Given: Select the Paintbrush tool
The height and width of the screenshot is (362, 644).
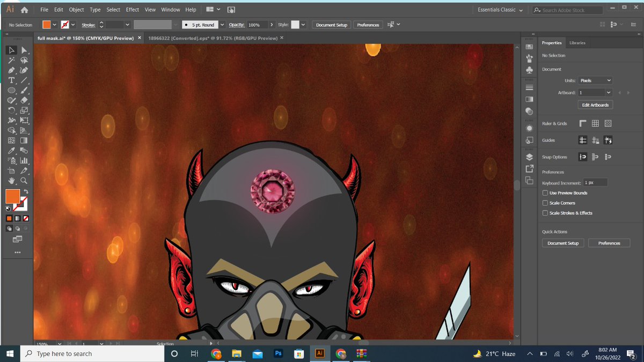Looking at the screenshot, I should click(24, 90).
